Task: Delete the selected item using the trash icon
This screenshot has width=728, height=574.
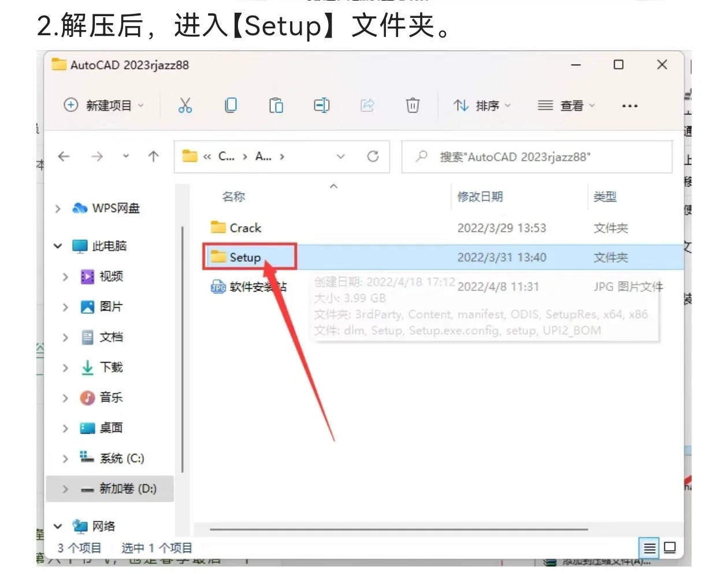Action: tap(413, 105)
